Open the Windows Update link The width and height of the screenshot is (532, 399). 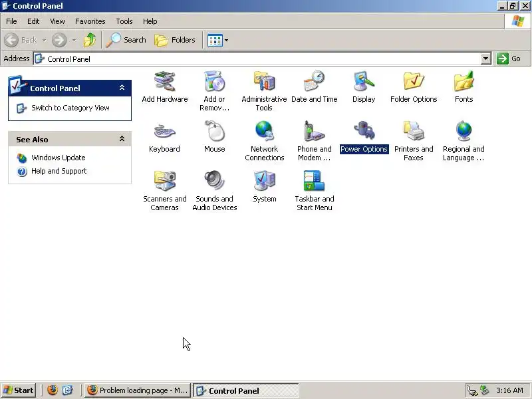click(58, 158)
